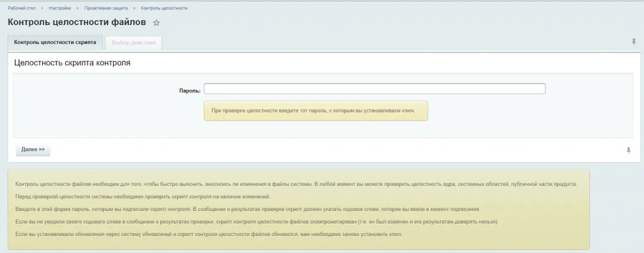Click the Контроль целостности файлов page title
The width and height of the screenshot is (644, 253).
click(x=77, y=23)
